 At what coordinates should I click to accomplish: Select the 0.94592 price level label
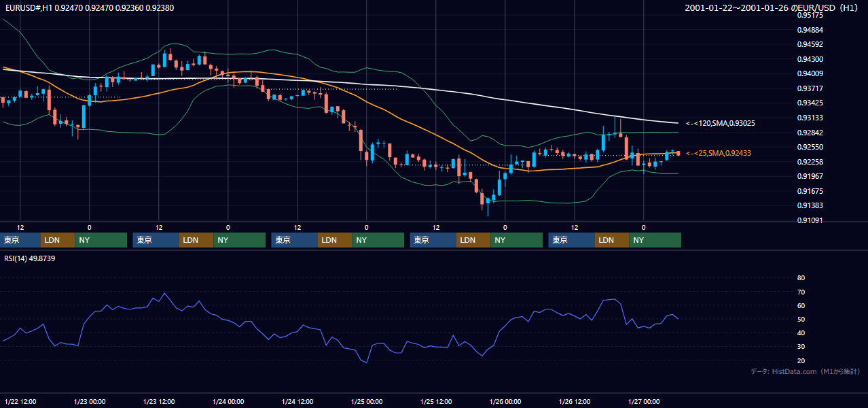810,45
